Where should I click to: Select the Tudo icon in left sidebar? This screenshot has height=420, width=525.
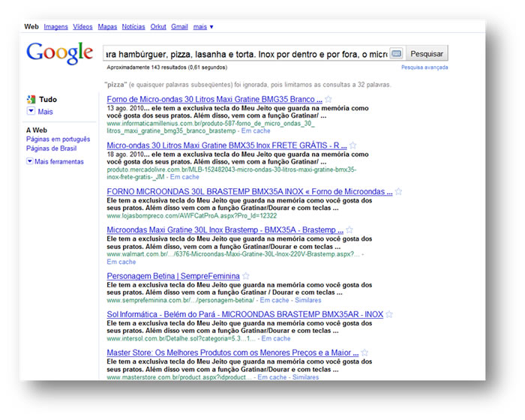(30, 99)
